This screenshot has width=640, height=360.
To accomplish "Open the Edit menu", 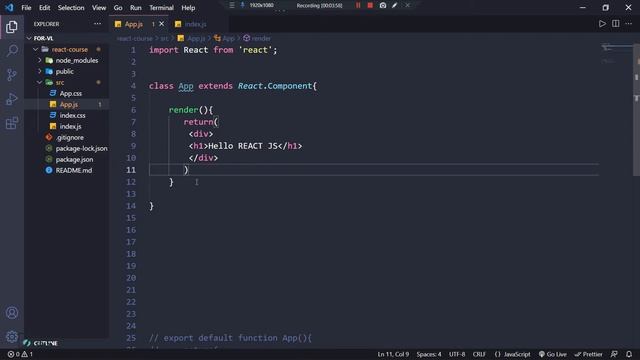I will pos(44,8).
